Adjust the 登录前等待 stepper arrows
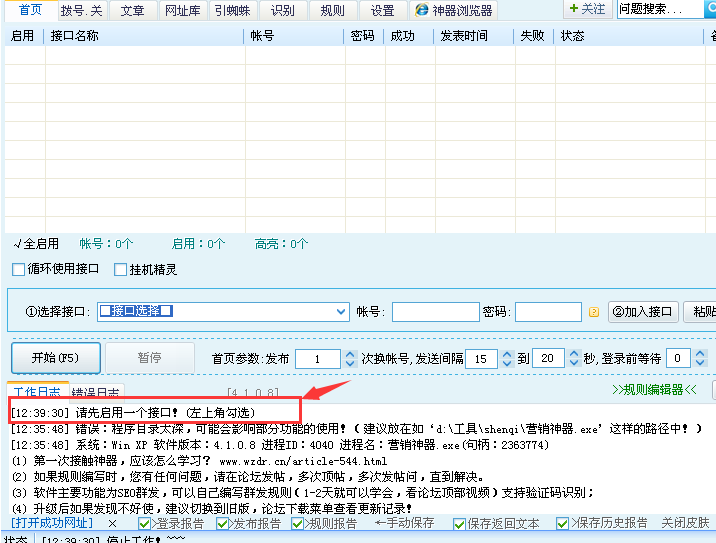Viewport: 716px width, 543px height. click(x=699, y=358)
